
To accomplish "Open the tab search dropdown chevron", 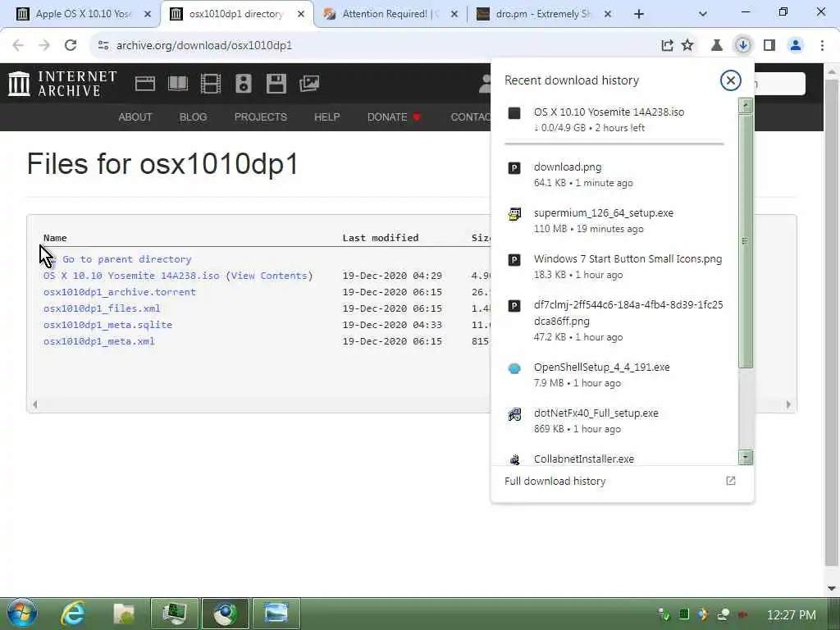I will coord(703,14).
